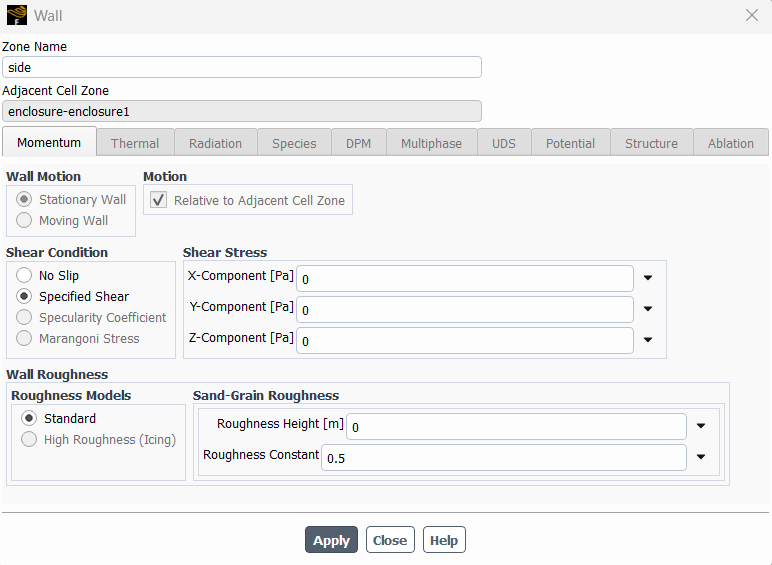This screenshot has height=565, width=772.
Task: Switch to the Thermal tab
Action: click(135, 143)
